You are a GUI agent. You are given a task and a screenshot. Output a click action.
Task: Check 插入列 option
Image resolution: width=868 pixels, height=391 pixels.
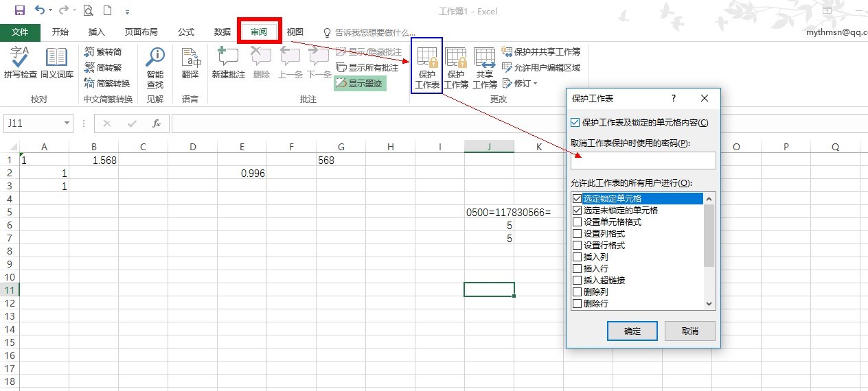pos(577,257)
